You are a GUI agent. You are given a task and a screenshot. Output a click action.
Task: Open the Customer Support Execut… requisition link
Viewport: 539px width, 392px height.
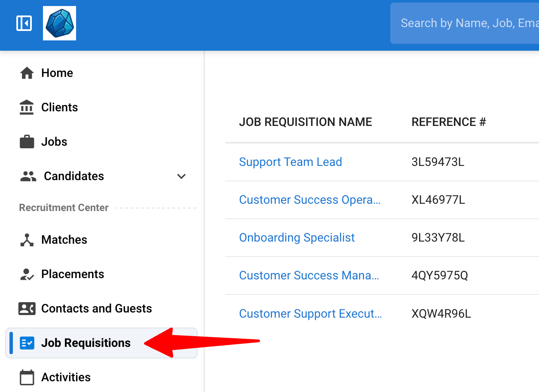310,314
